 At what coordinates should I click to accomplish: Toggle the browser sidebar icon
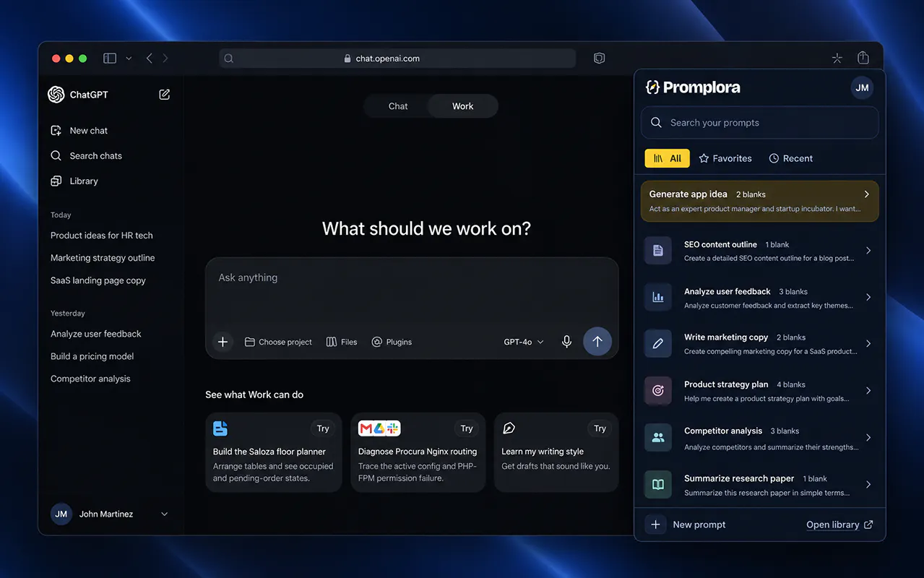(x=110, y=59)
